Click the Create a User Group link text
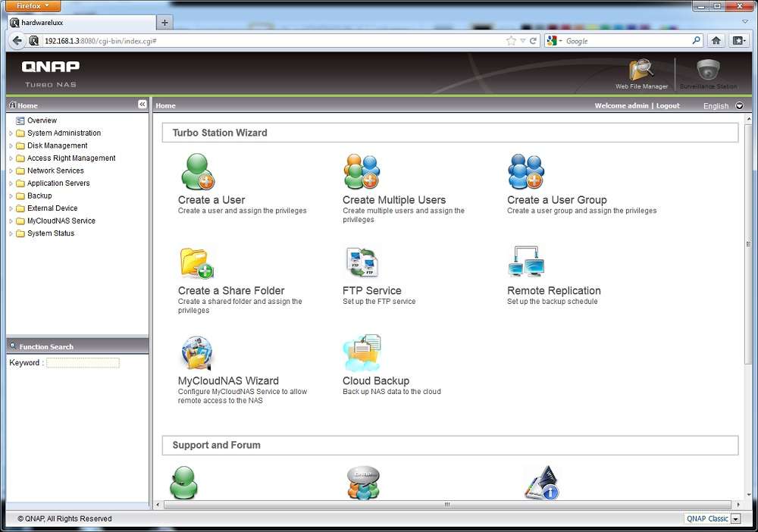Image resolution: width=758 pixels, height=532 pixels. [557, 199]
